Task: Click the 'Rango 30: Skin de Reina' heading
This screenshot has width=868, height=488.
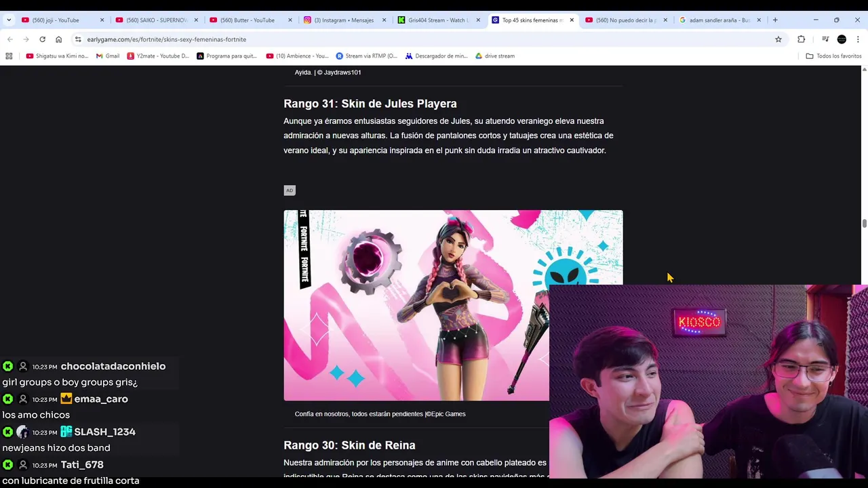Action: [x=349, y=445]
